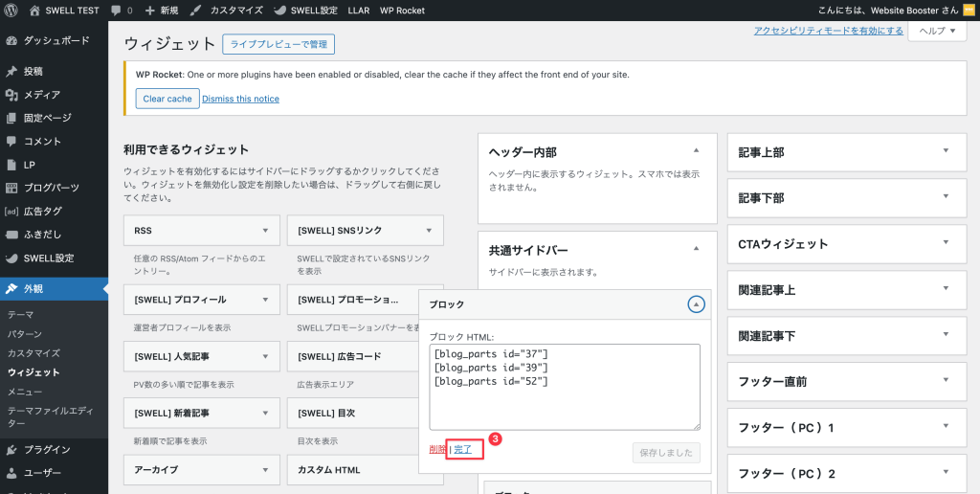This screenshot has height=494, width=980.
Task: Expand CTAウィジェット area
Action: point(946,242)
